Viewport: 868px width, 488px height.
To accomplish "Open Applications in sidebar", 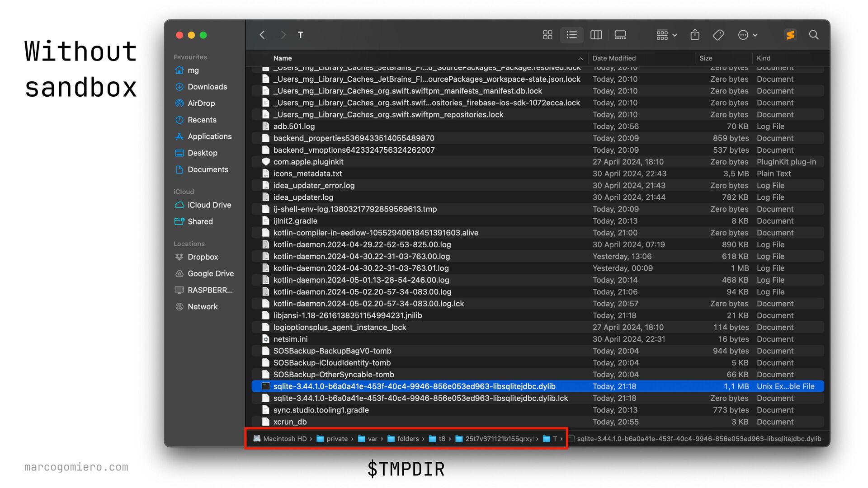I will (x=203, y=136).
